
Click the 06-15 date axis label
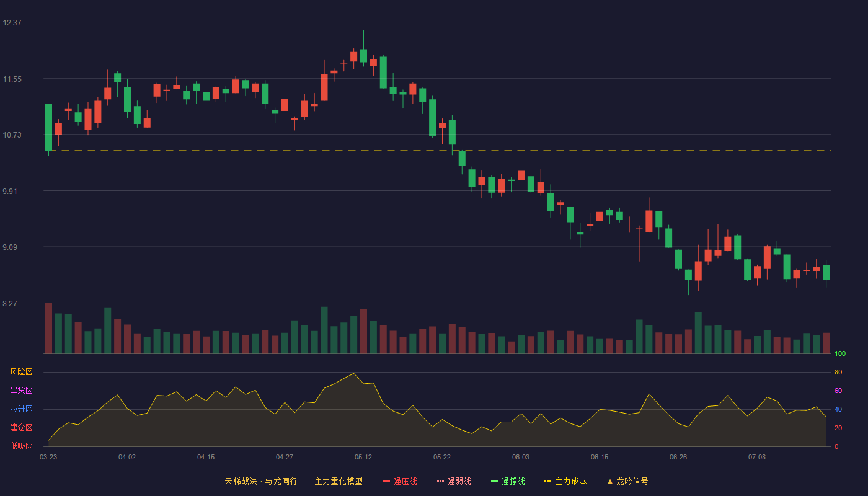point(600,457)
